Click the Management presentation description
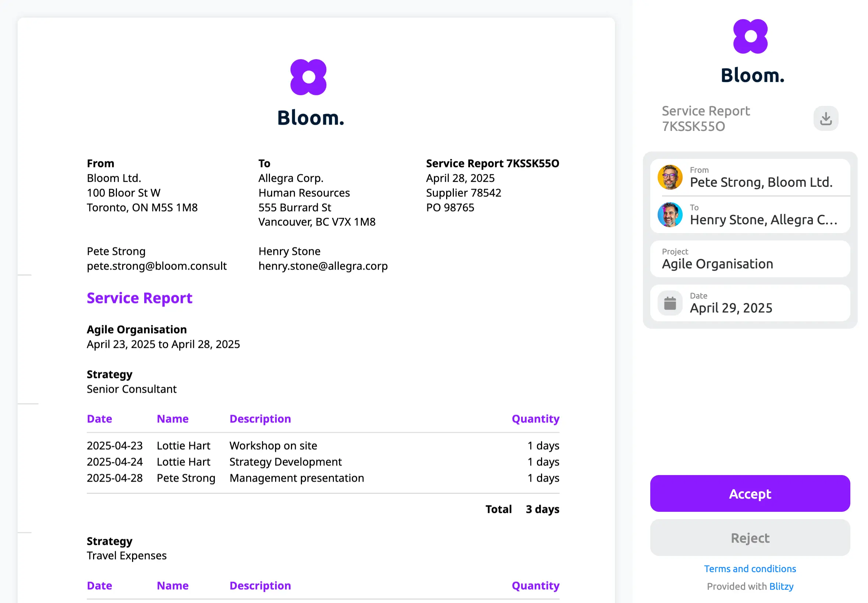868x603 pixels. [296, 478]
